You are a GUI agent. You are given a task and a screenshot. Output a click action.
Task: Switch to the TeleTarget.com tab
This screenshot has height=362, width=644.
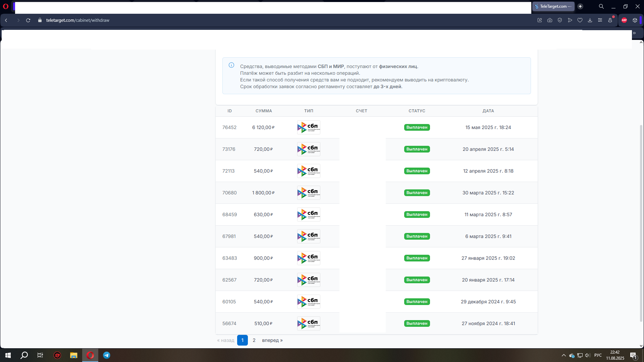(x=553, y=6)
